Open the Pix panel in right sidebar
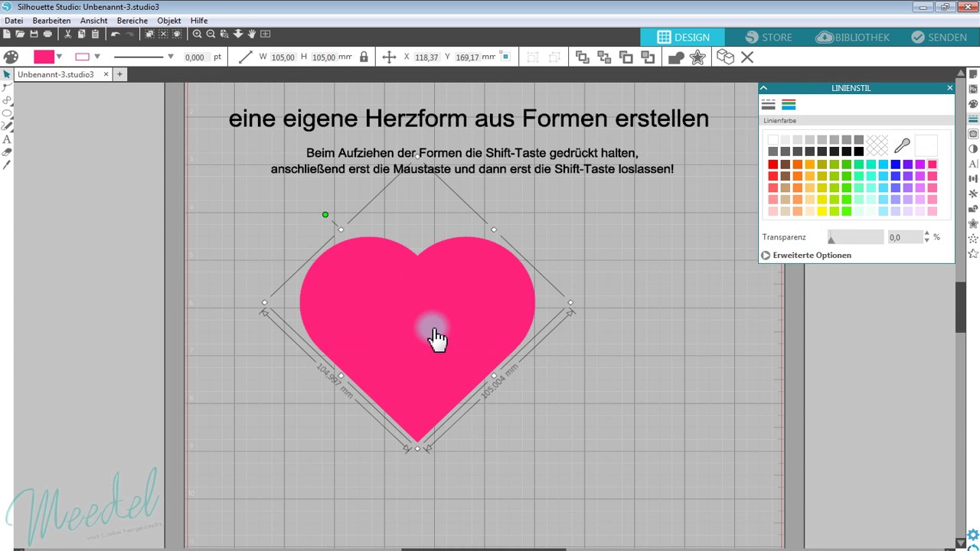This screenshot has width=980, height=551. click(x=973, y=89)
